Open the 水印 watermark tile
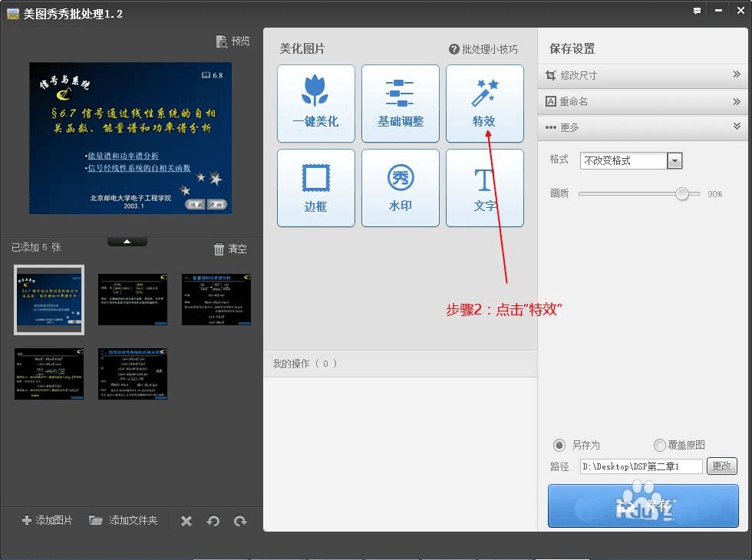This screenshot has height=560, width=752. tap(401, 188)
